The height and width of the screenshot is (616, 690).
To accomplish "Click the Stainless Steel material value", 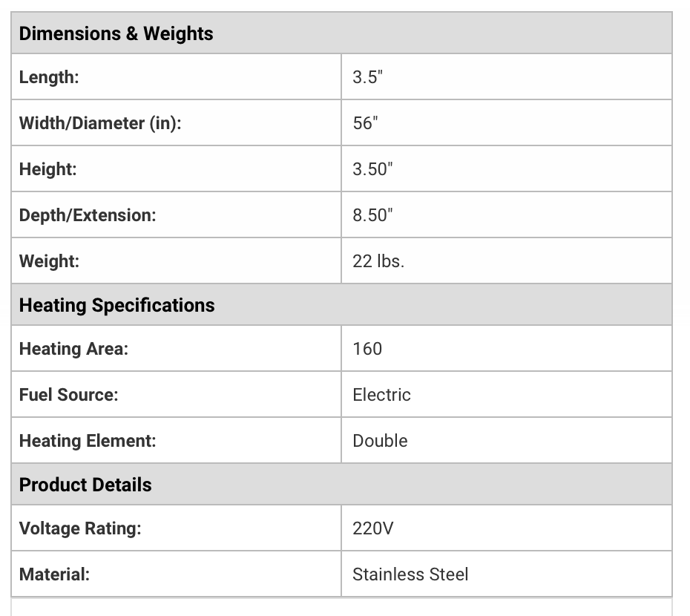I will pyautogui.click(x=410, y=574).
